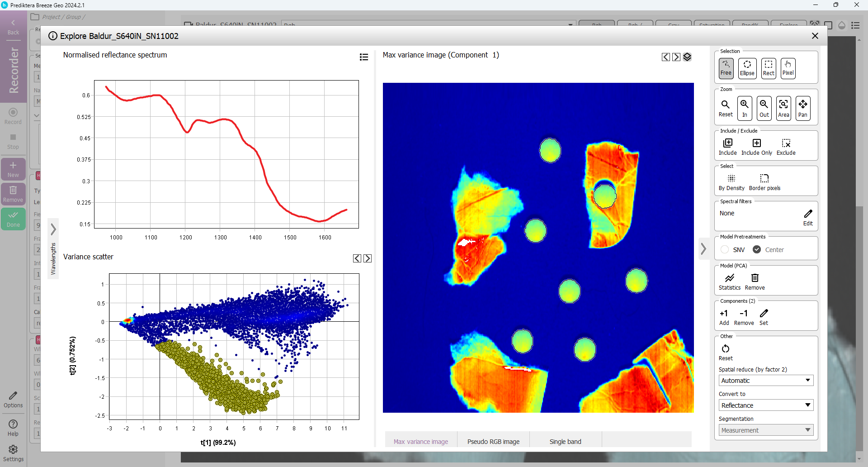Viewport: 868px width, 467px height.
Task: Open the Spatial reduce Automatic dropdown
Action: click(766, 381)
